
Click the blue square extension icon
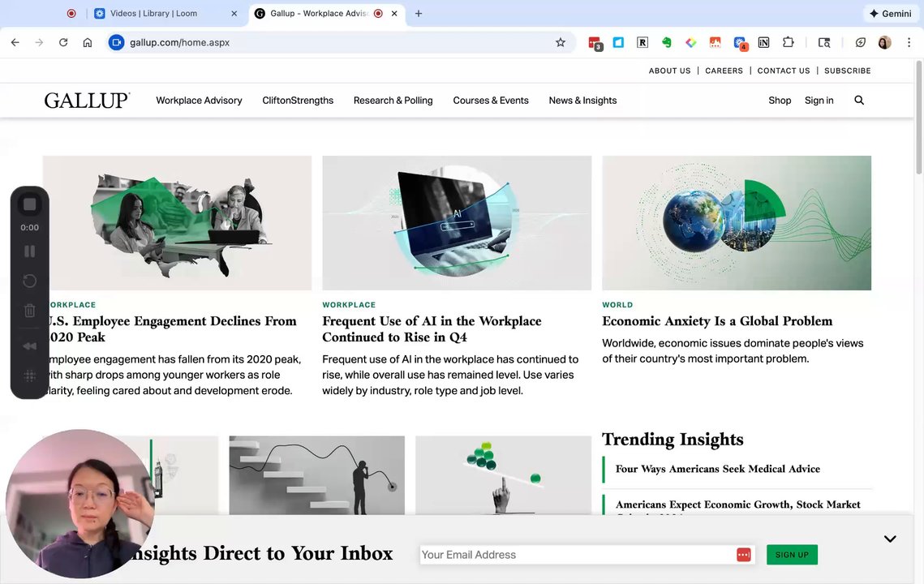pyautogui.click(x=618, y=42)
